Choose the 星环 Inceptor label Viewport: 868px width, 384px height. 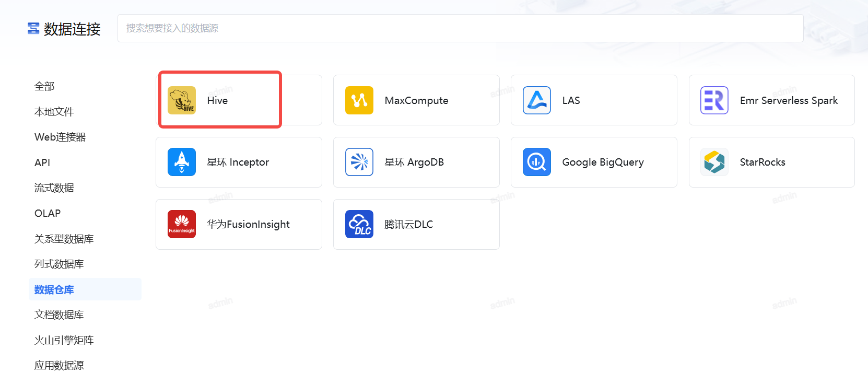pyautogui.click(x=238, y=162)
